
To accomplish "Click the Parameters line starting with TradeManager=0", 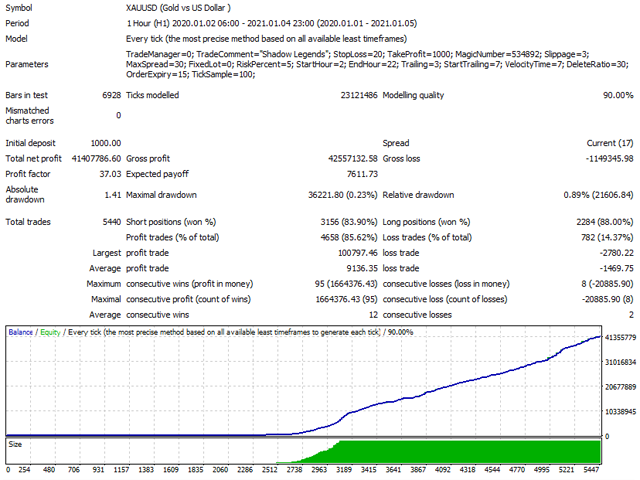I will click(358, 54).
